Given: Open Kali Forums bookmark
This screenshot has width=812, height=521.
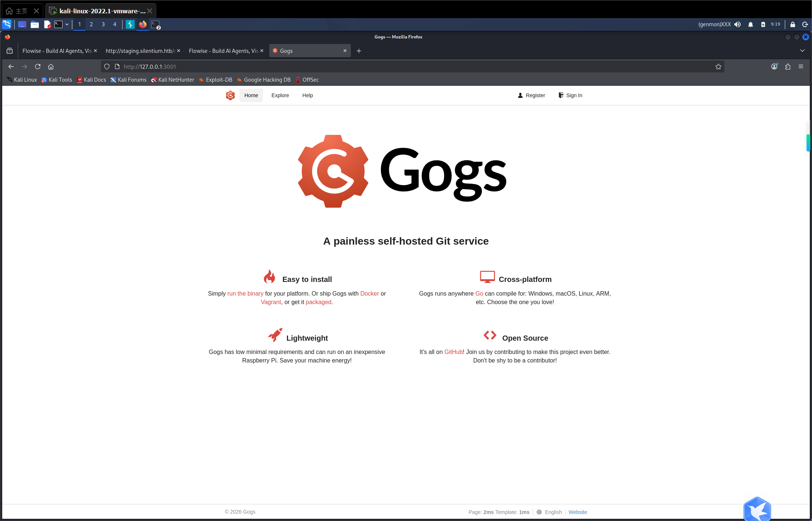Looking at the screenshot, I should coord(128,80).
